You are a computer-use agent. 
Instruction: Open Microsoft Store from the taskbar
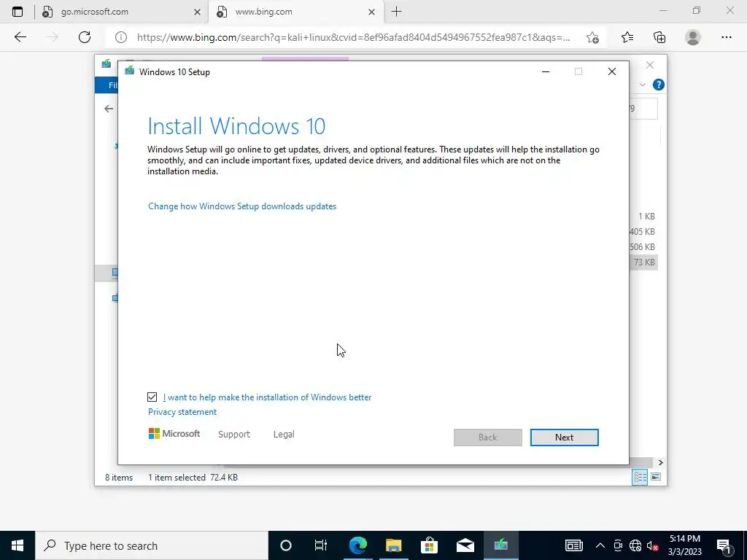click(x=429, y=545)
